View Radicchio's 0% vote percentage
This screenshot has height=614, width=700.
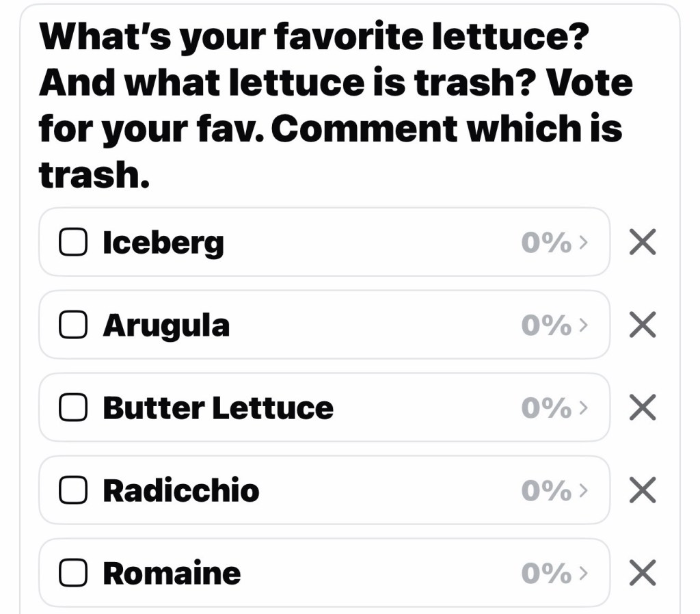coord(546,491)
